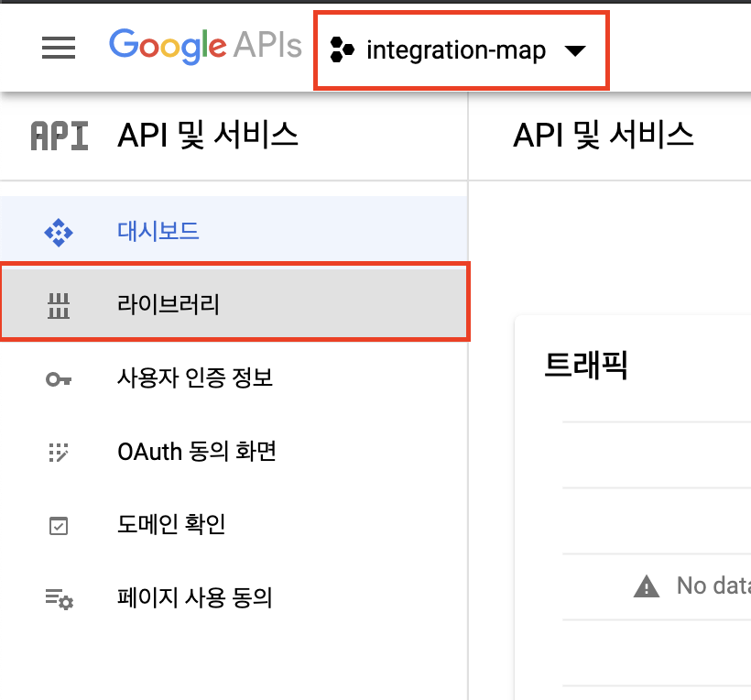Screen dimensions: 751x700
Task: Open the 라이브러리 menu item
Action: pos(234,304)
